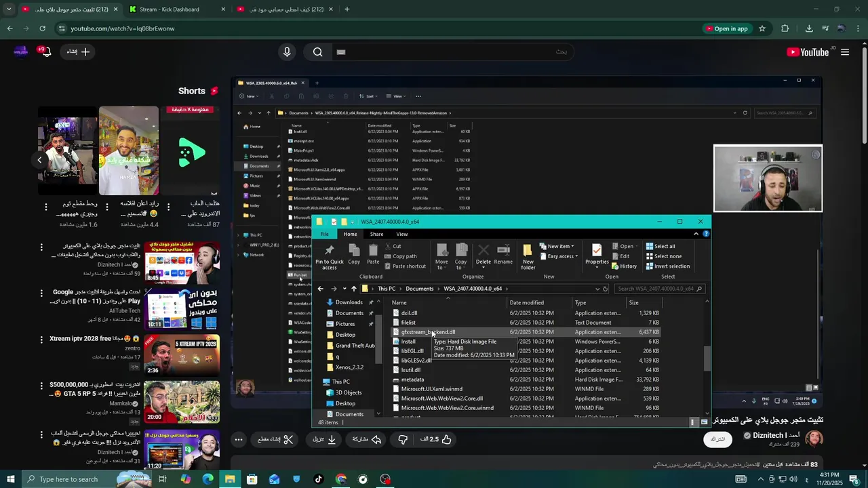
Task: Open more actions ellipsis under the video
Action: pyautogui.click(x=239, y=439)
